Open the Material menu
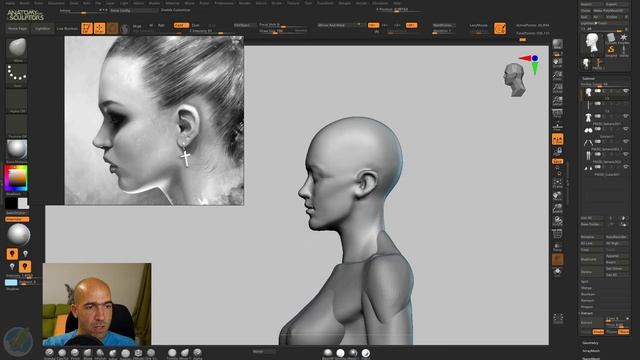Image resolution: width=640 pixels, height=360 pixels. 172,3
